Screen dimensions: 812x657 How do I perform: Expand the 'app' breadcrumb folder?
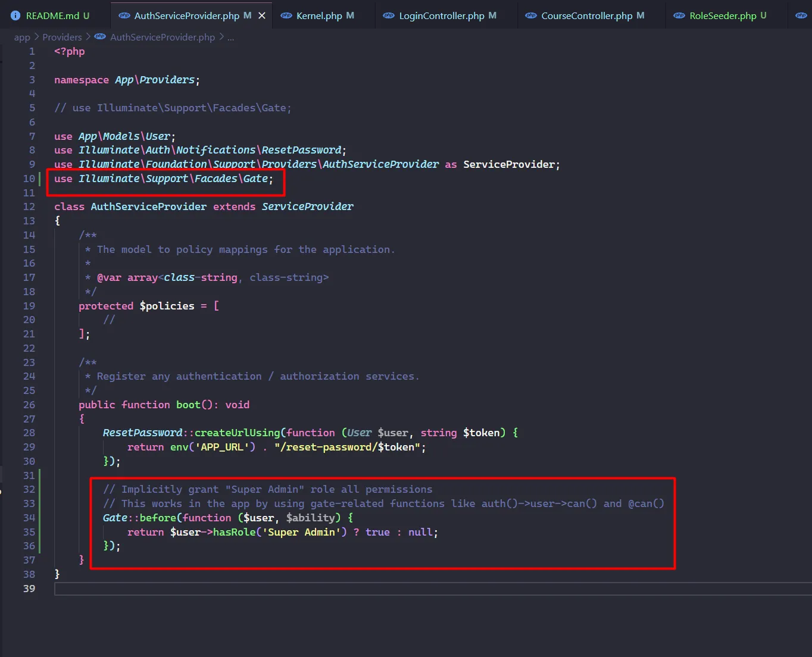point(22,37)
